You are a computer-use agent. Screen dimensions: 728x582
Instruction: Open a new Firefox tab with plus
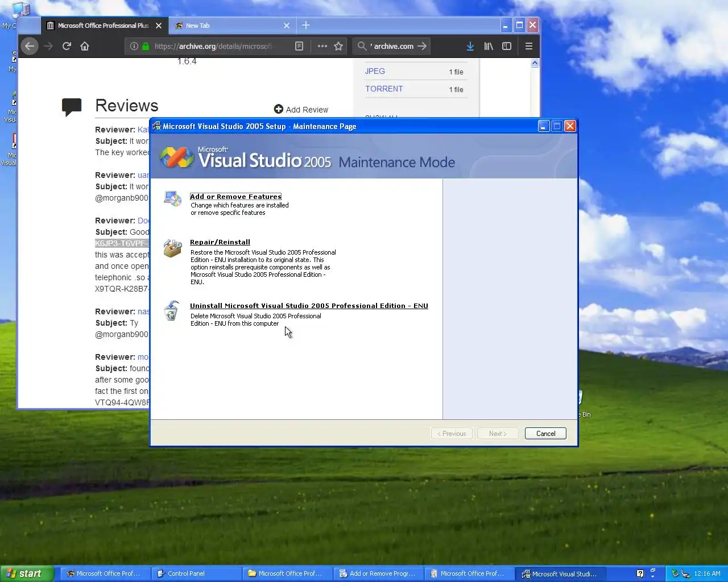(x=306, y=25)
